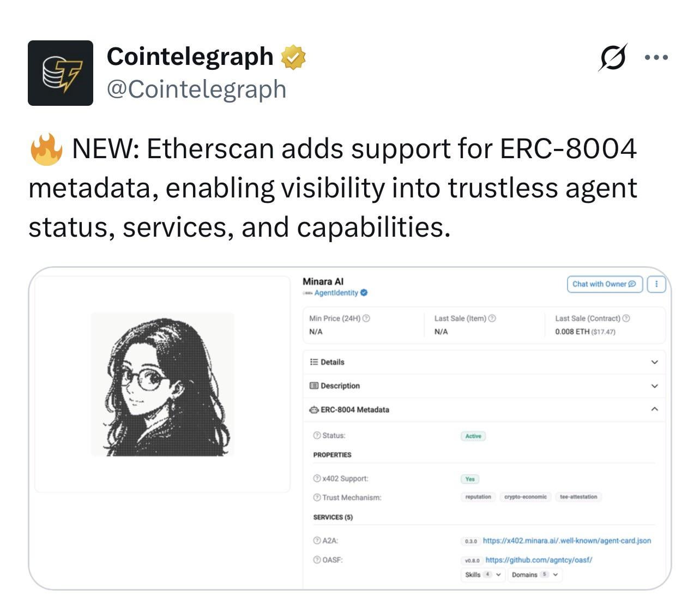Click the vertical kebab menu beside Chat with Owner

656,284
